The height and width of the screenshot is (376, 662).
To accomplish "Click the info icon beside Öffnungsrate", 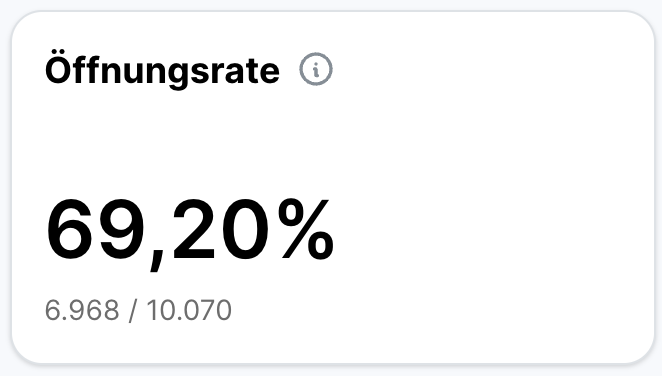I will pos(316,69).
